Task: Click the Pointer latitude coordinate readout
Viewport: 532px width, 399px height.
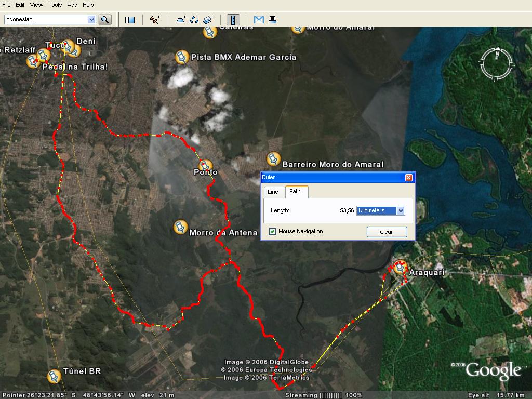Action: 39,395
